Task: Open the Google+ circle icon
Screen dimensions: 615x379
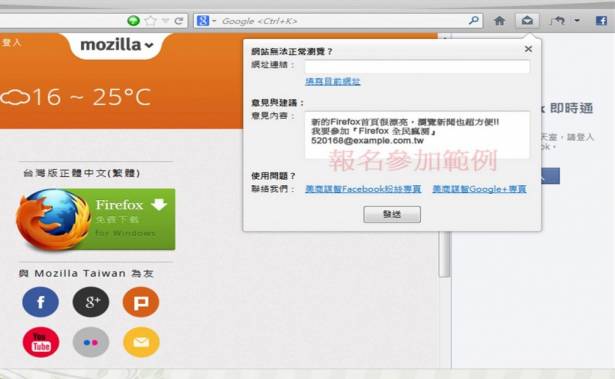Action: click(x=91, y=302)
